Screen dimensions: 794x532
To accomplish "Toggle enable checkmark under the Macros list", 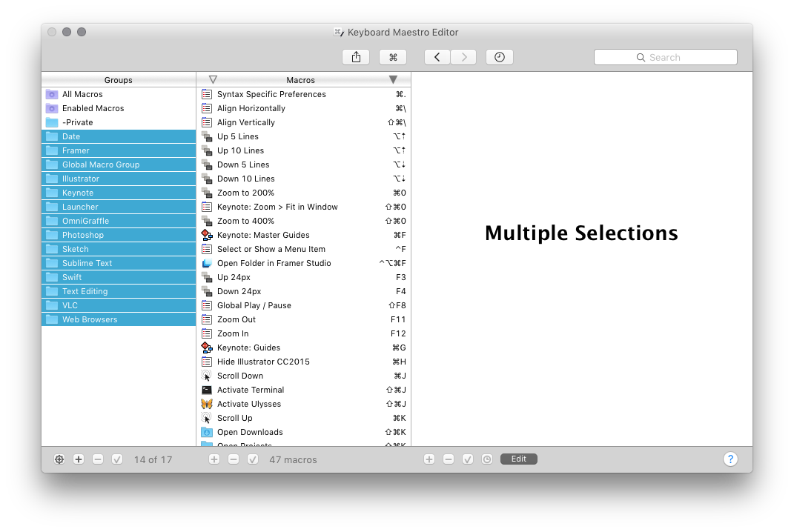I will click(x=253, y=459).
